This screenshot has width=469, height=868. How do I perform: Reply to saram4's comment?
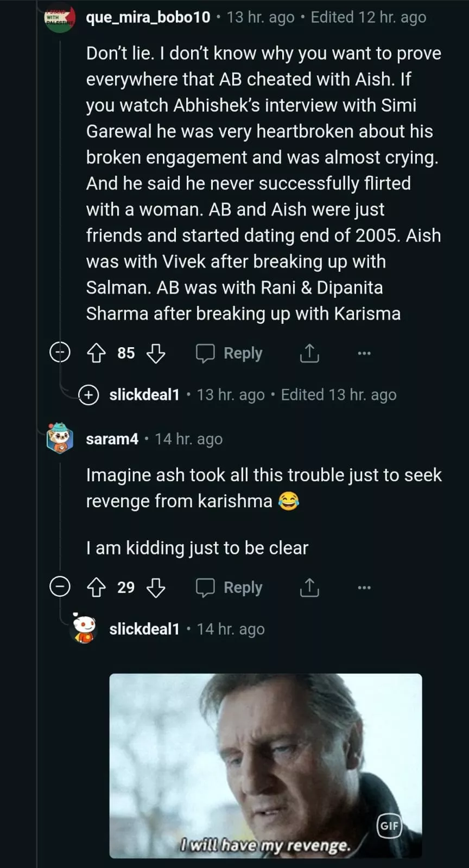pos(230,588)
